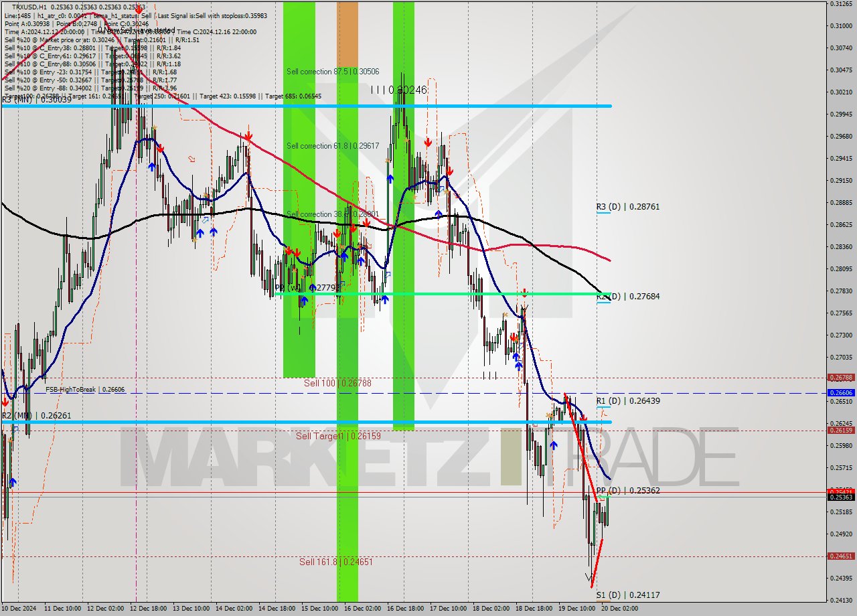
Task: Click the blue 0.26606 price axis tag
Action: (x=841, y=392)
